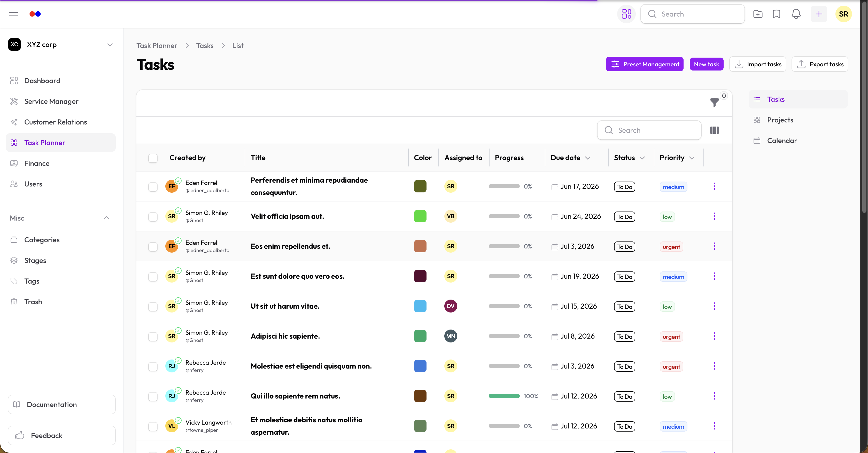868x453 pixels.
Task: Sort by Due date column chevron
Action: tap(588, 158)
